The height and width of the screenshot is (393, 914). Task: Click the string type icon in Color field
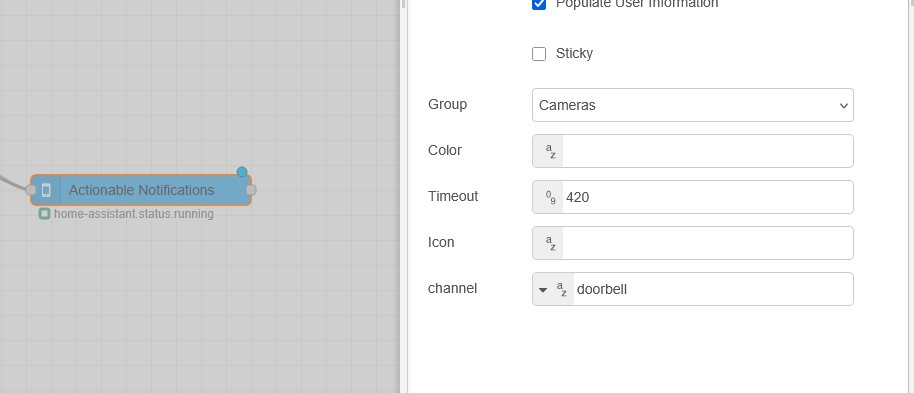click(x=549, y=151)
